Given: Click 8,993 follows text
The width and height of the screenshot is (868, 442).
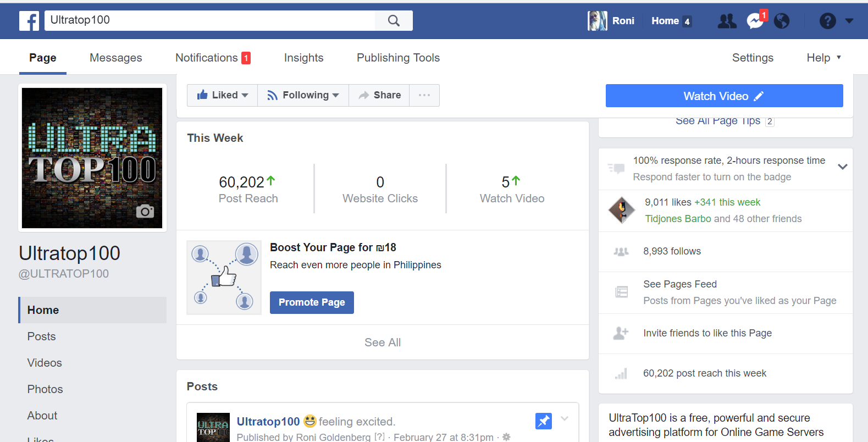Looking at the screenshot, I should [x=672, y=251].
